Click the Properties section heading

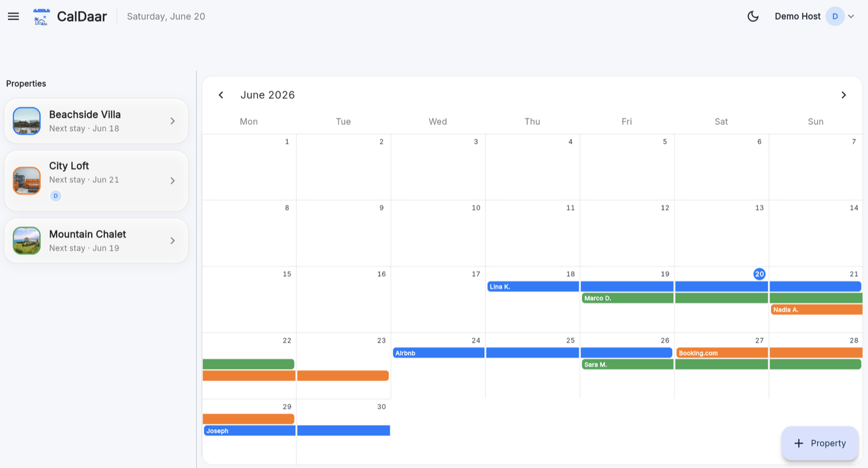tap(26, 83)
